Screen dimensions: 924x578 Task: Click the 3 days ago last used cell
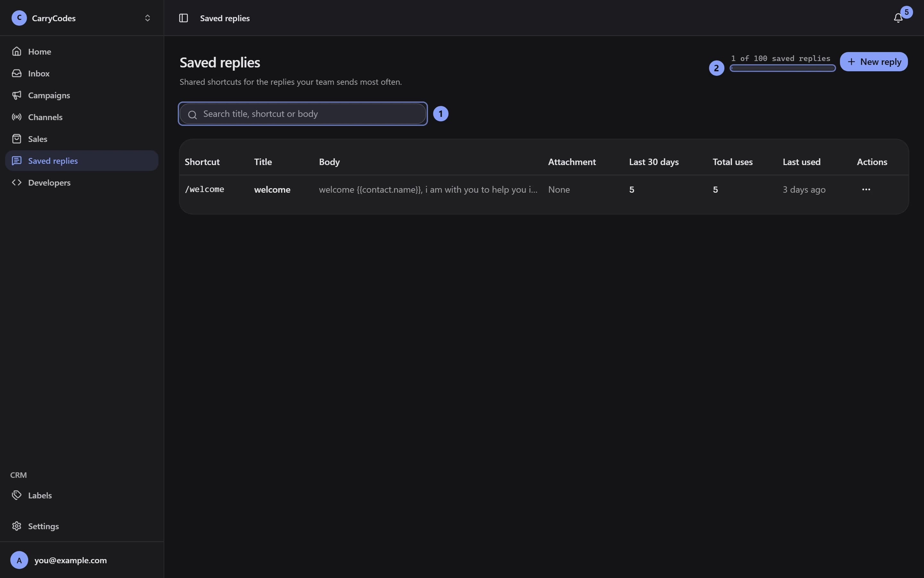pyautogui.click(x=804, y=189)
